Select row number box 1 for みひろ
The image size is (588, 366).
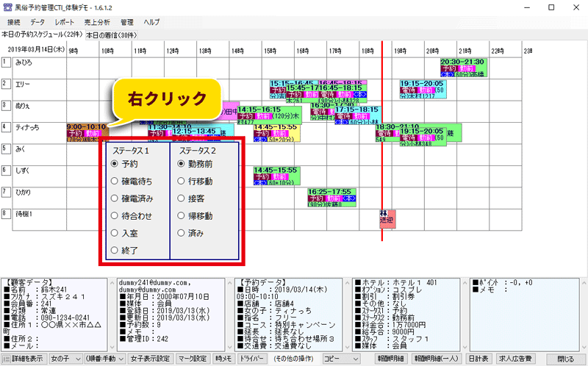click(6, 62)
